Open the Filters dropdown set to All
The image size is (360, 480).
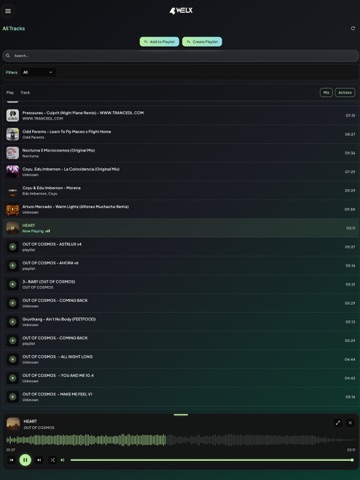38,72
